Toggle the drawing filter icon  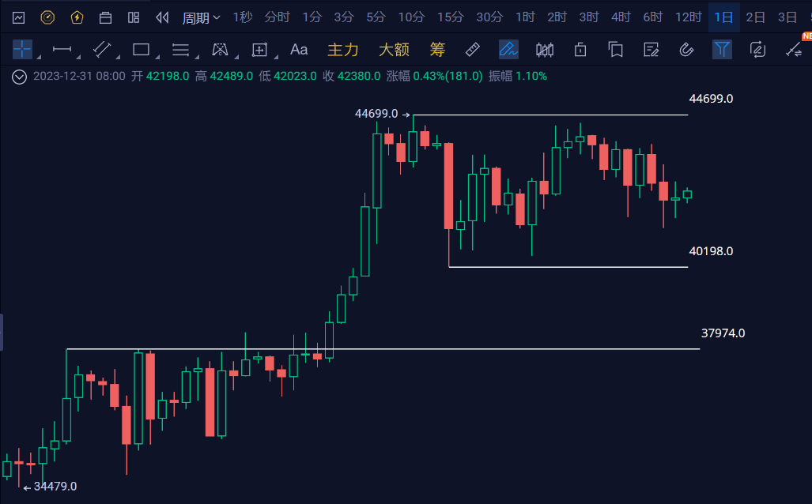[722, 49]
